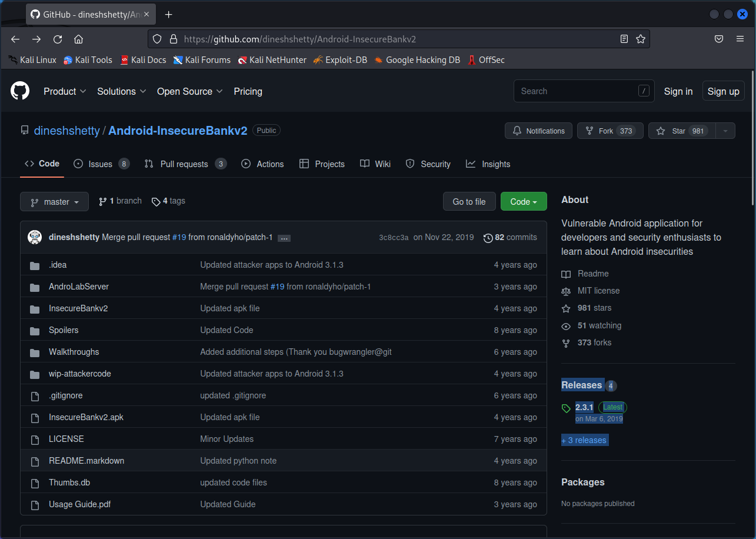Viewport: 756px width, 539px height.
Task: Open the Actions tab
Action: [262, 164]
